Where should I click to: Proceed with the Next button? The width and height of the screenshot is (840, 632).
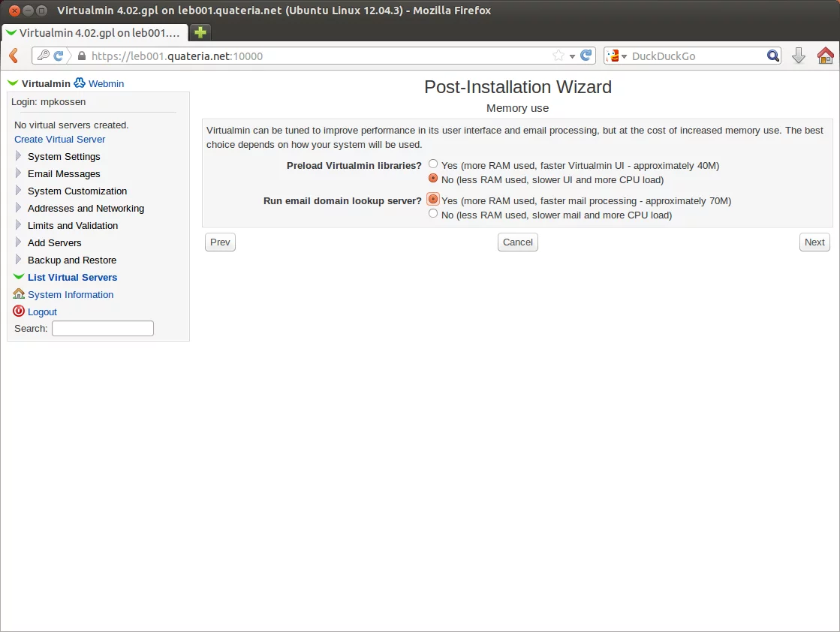[x=814, y=242]
